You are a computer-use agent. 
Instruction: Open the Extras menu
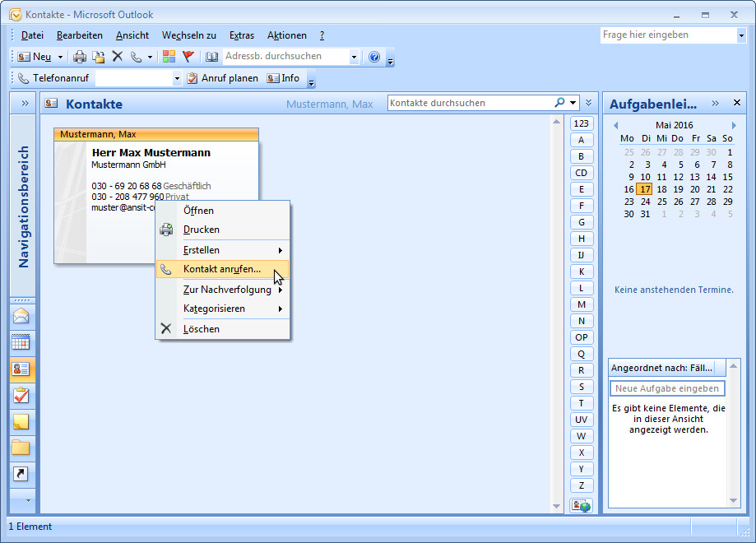[x=242, y=35]
